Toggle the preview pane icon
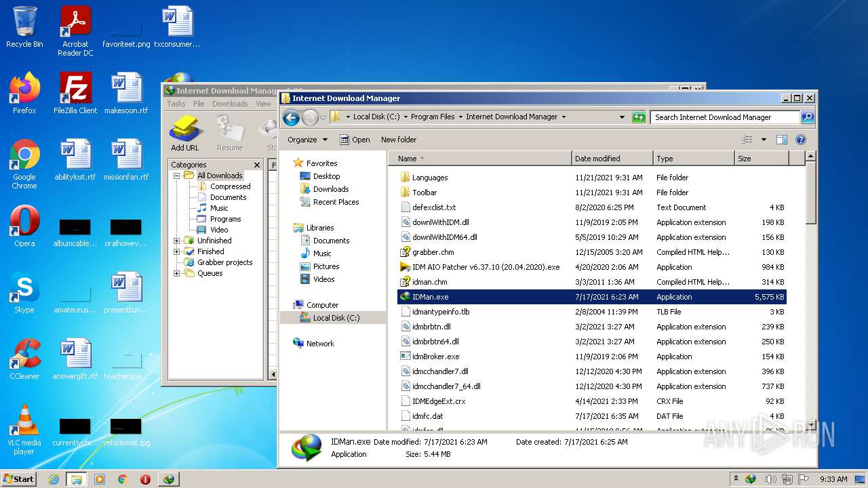This screenshot has height=488, width=868. [x=781, y=140]
